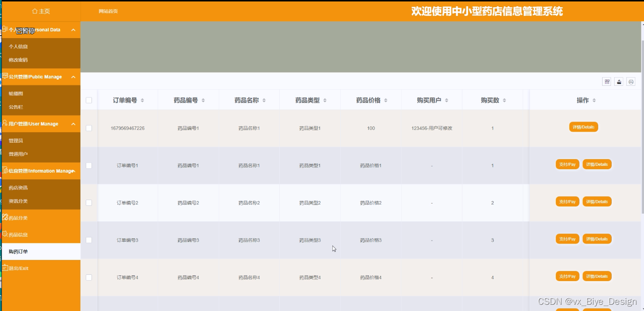
Task: Select the 购药订单 menu item
Action: coord(40,251)
